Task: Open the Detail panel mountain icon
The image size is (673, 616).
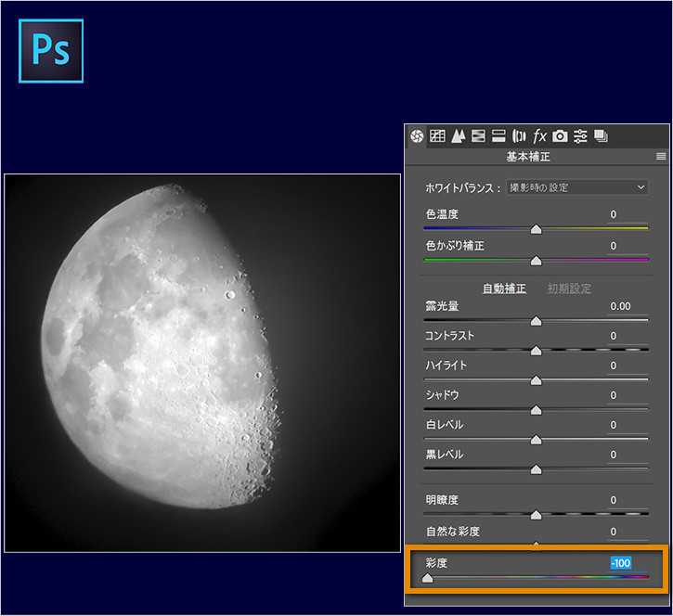Action: pos(458,136)
